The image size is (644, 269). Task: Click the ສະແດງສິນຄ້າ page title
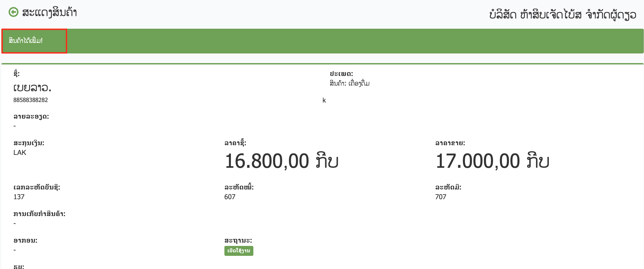[x=50, y=13]
